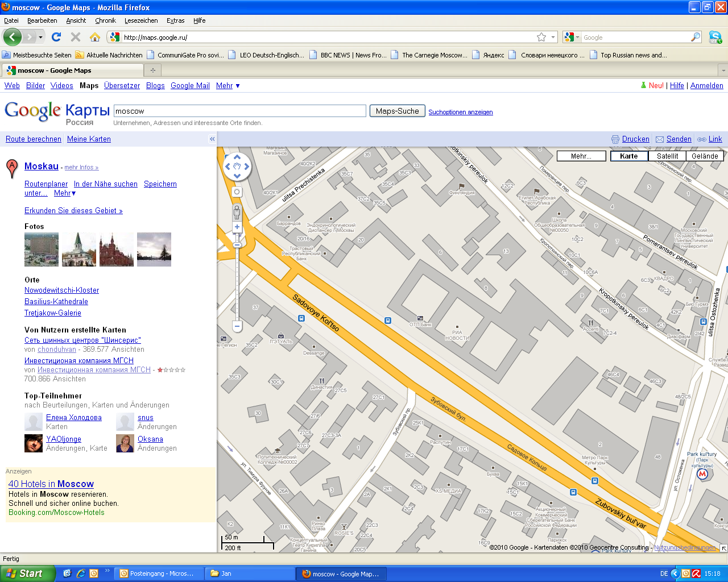The height and width of the screenshot is (582, 728).
Task: Zoom out with the minus button
Action: (x=237, y=326)
